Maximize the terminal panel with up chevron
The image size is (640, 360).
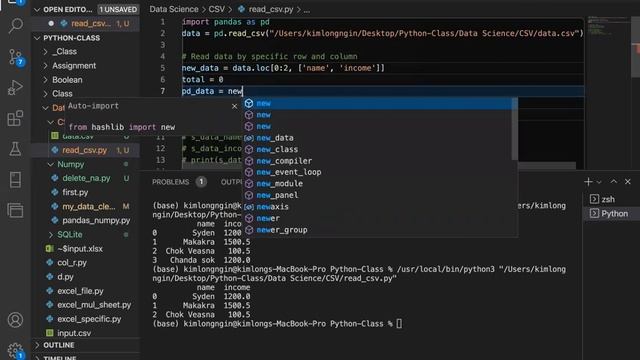(613, 182)
